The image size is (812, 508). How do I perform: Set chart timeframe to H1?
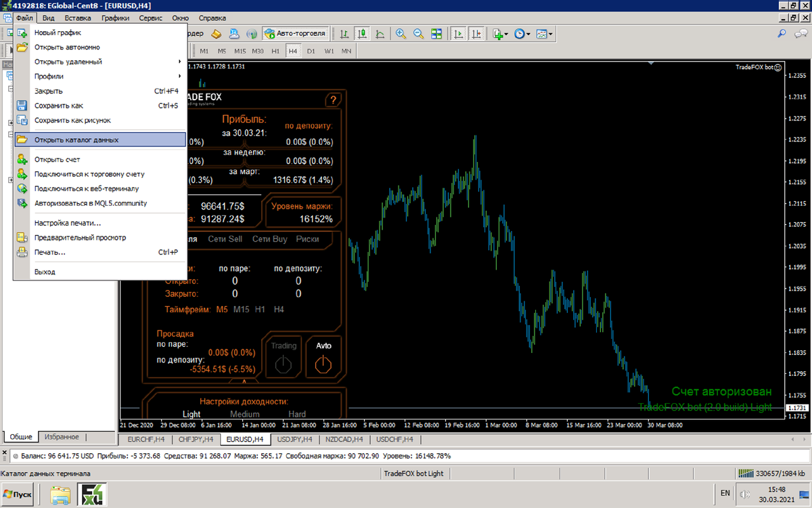275,51
